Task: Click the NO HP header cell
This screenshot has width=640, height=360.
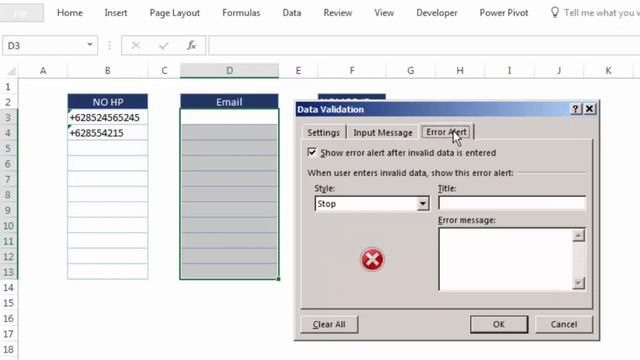Action: pyautogui.click(x=108, y=102)
